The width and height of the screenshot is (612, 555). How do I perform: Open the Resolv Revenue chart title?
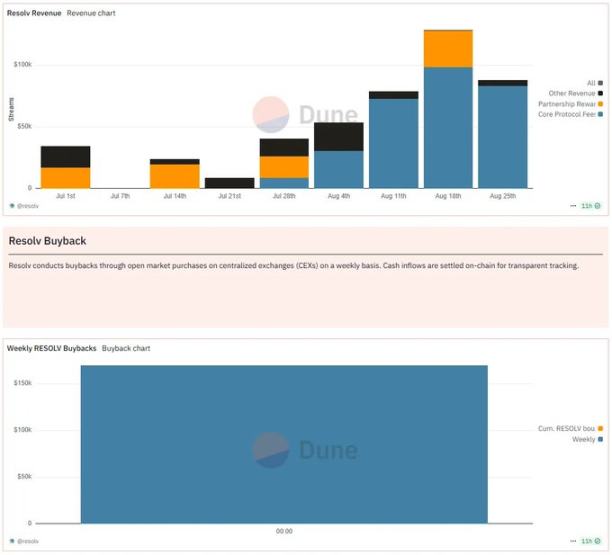[34, 13]
